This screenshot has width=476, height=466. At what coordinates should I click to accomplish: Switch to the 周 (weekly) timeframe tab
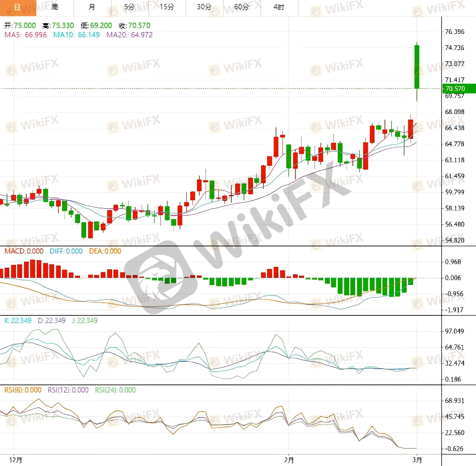pyautogui.click(x=55, y=7)
